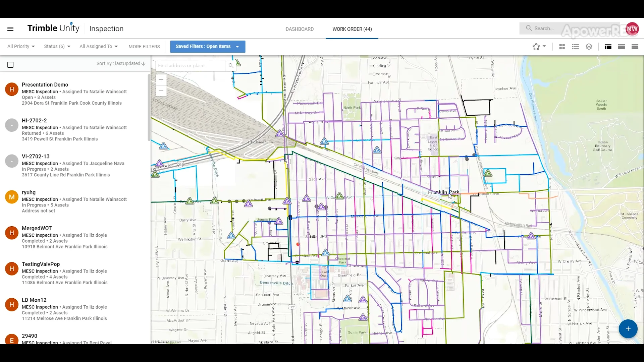644x362 pixels.
Task: Switch to grid card view icon
Action: click(562, 47)
